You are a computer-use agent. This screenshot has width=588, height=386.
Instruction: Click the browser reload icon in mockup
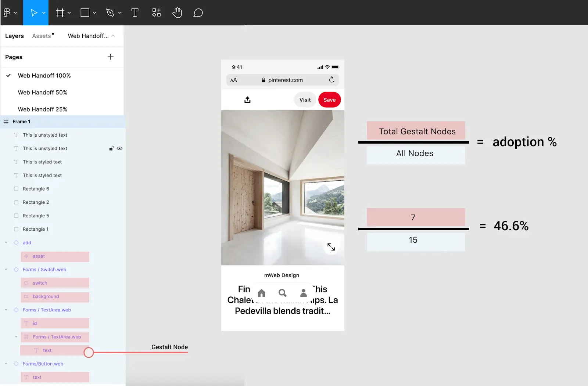tap(331, 80)
